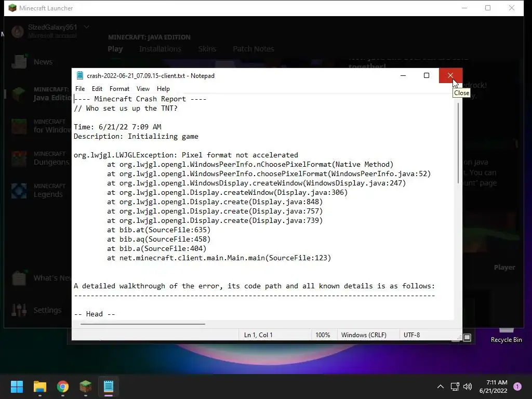This screenshot has width=532, height=399.
Task: Click the '// Who set us up the TNT?' line
Action: [126, 108]
